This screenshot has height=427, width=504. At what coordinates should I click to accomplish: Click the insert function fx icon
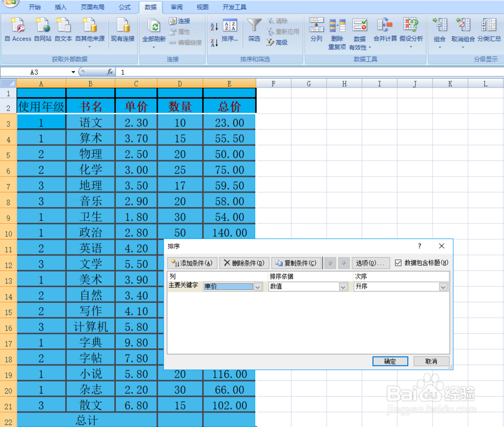110,72
